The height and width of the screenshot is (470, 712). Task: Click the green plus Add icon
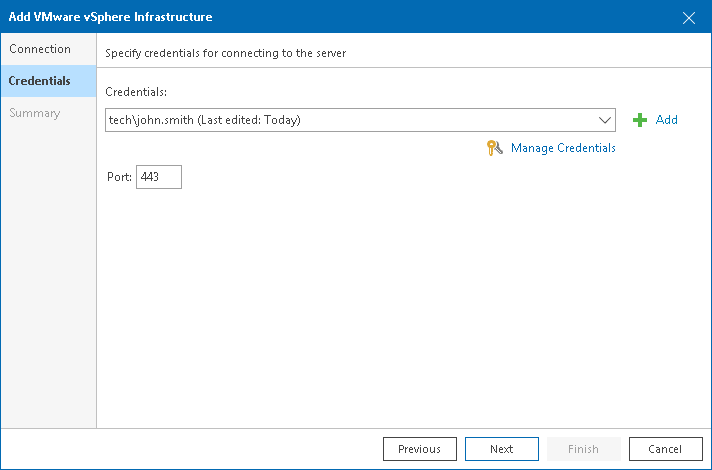click(x=640, y=120)
